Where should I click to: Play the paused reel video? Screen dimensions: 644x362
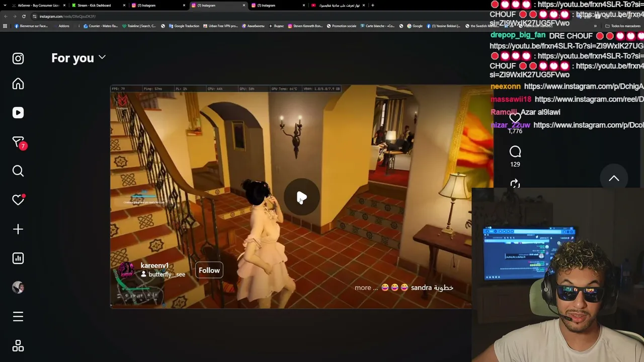point(301,198)
